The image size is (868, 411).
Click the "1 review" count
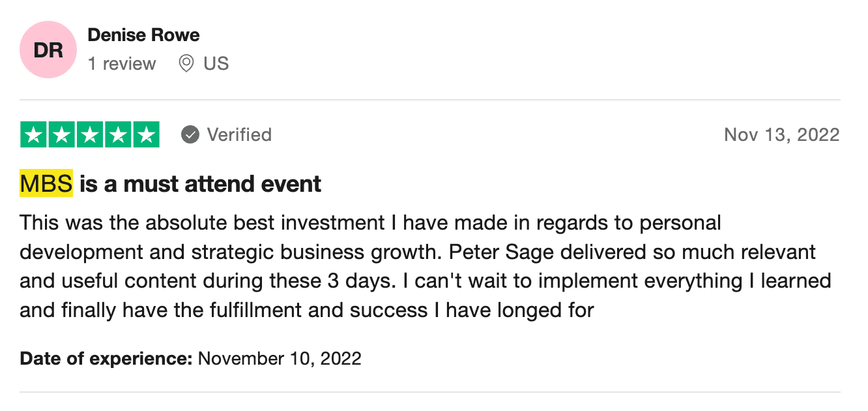click(x=122, y=64)
